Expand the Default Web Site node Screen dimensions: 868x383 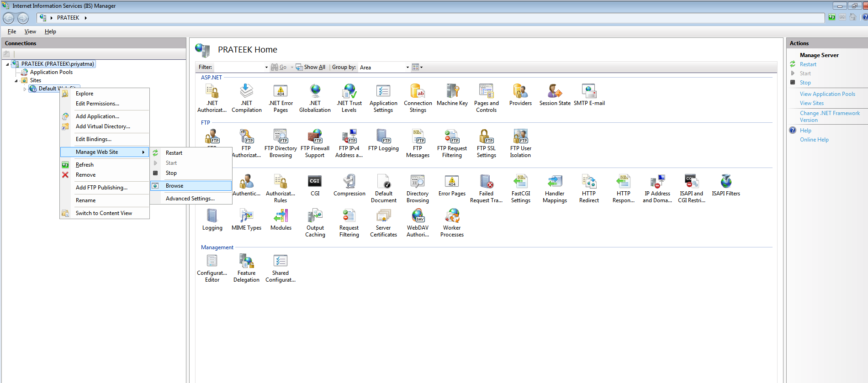click(25, 89)
